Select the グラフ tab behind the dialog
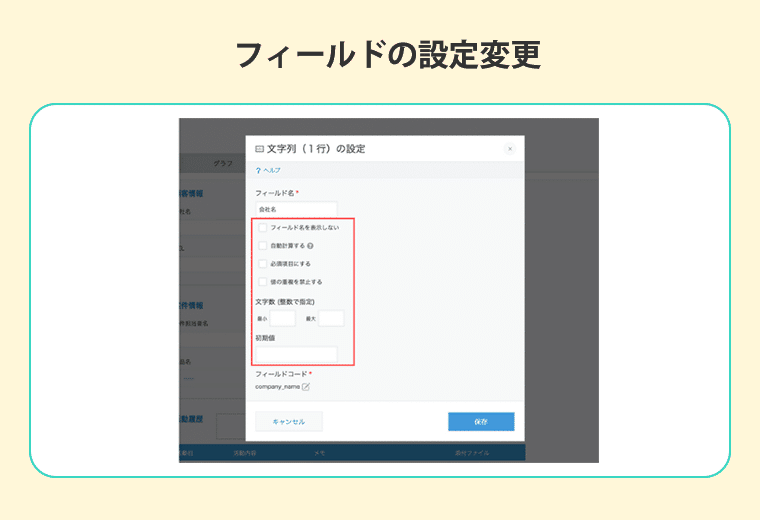Viewport: 760px width, 520px height. (223, 164)
